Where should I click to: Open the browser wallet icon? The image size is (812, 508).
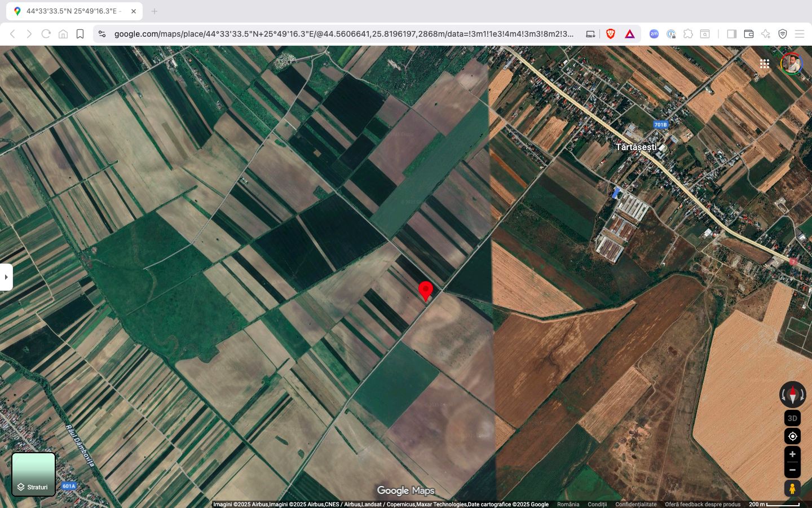tap(749, 34)
